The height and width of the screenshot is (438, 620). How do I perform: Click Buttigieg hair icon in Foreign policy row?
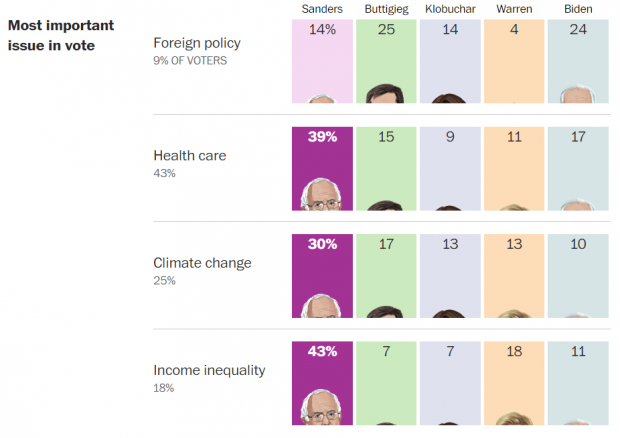click(385, 93)
